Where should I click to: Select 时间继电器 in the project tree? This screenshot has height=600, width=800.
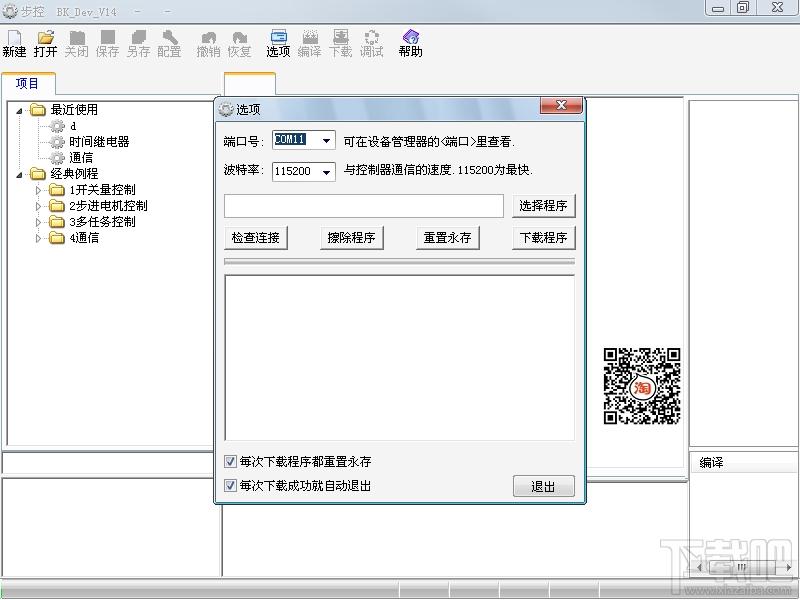99,142
